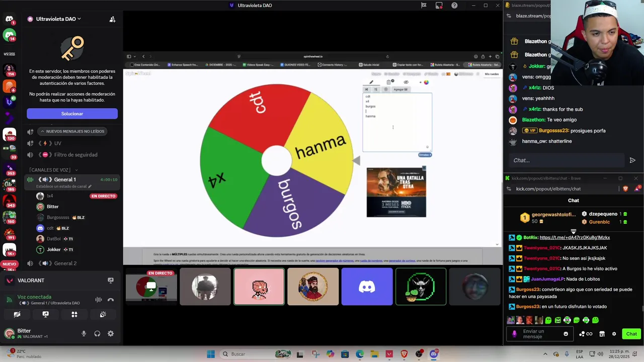Collapse Kick chat leaderboard handle

tap(574, 232)
